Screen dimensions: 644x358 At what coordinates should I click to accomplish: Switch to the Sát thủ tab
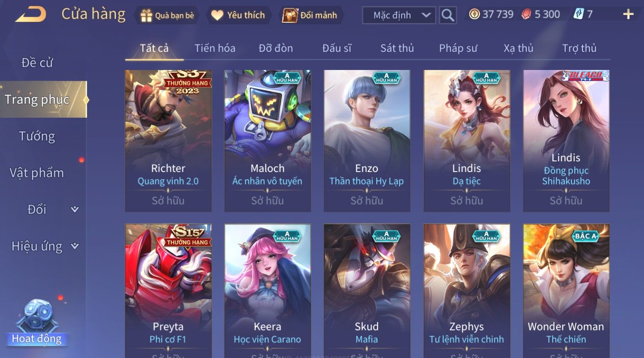click(x=397, y=48)
